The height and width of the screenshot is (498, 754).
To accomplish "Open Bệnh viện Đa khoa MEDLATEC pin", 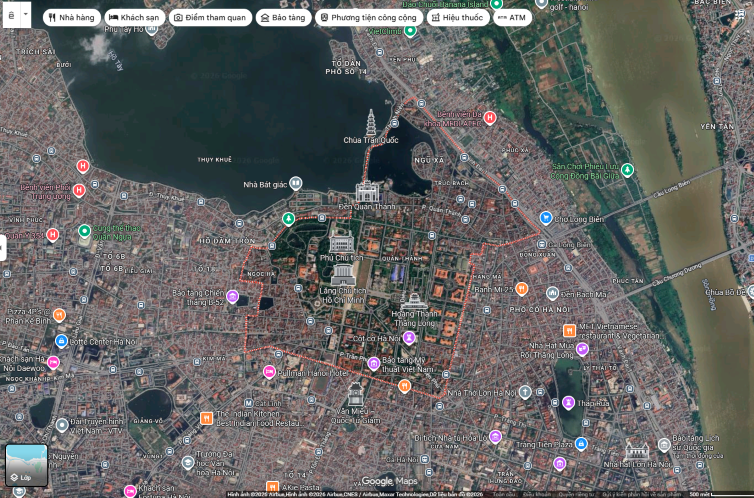I will pyautogui.click(x=490, y=117).
